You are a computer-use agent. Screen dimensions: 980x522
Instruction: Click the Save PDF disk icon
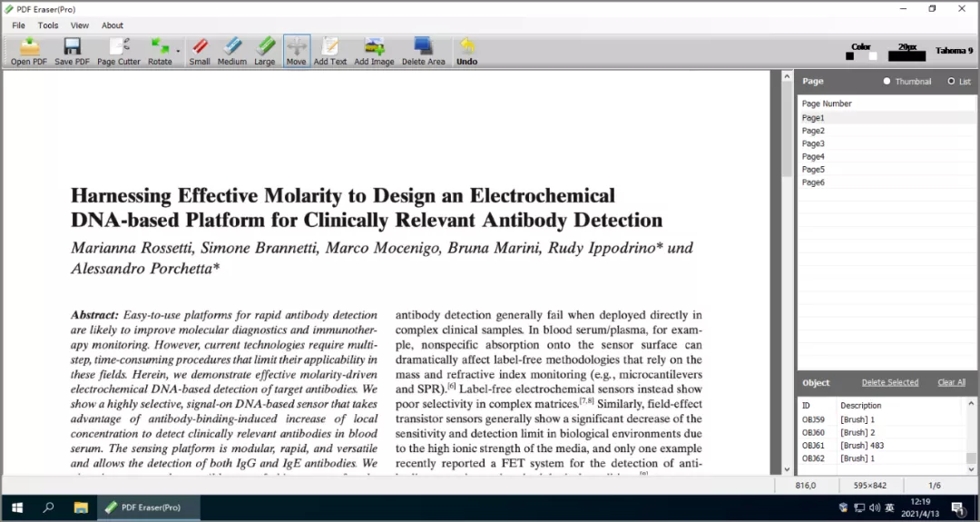click(72, 47)
